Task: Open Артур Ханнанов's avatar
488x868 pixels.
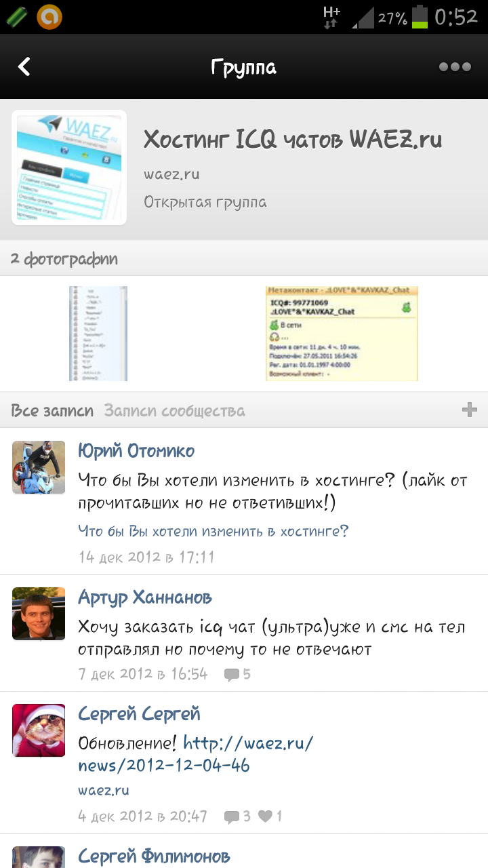Action: click(x=39, y=614)
